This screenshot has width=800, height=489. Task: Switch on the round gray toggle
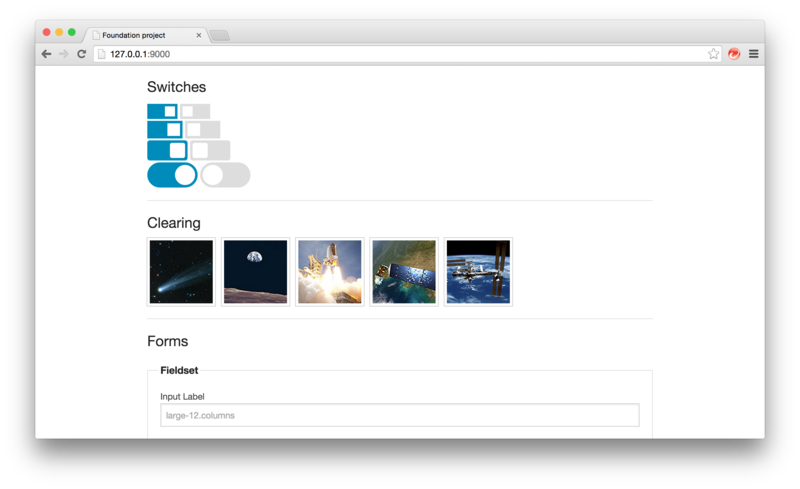point(226,175)
